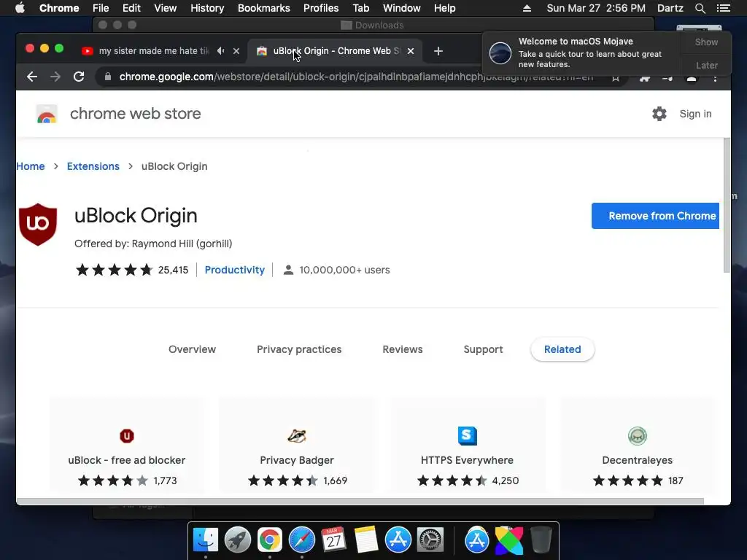The image size is (747, 560).
Task: Go to the Home breadcrumb link
Action: coord(31,166)
